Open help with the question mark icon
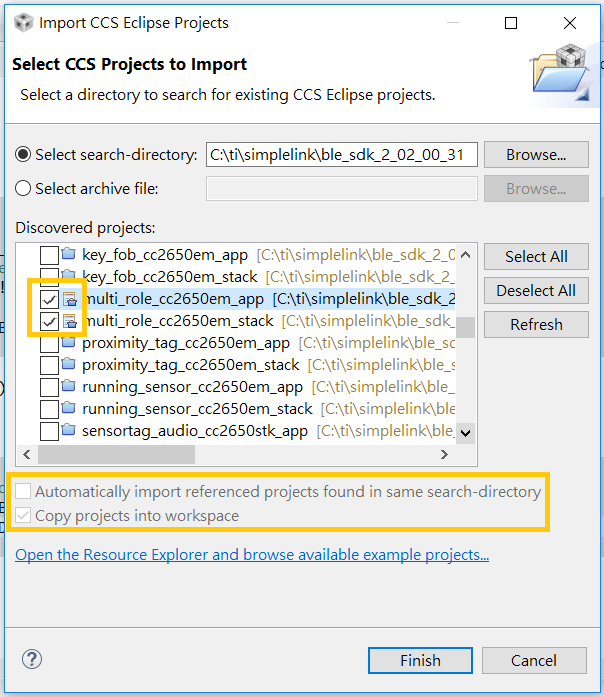The height and width of the screenshot is (697, 604). pos(32,659)
